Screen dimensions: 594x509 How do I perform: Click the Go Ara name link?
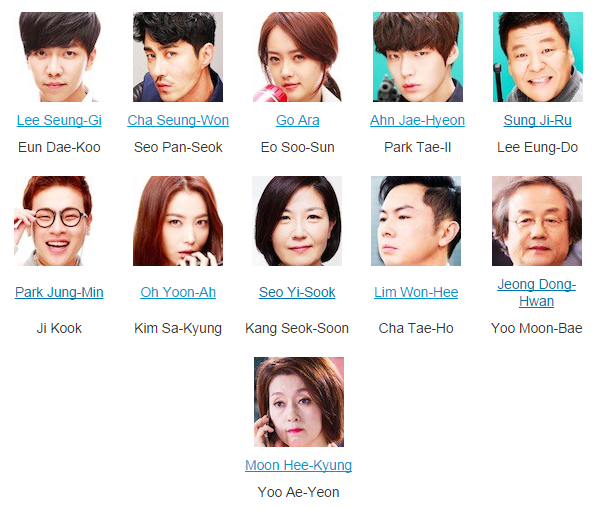(298, 120)
